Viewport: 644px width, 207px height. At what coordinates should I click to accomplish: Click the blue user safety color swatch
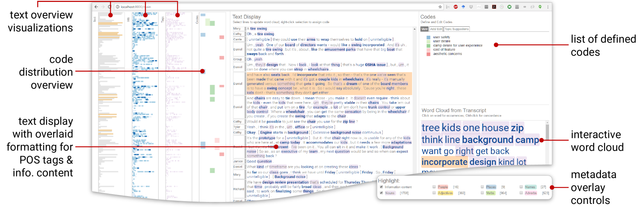coord(428,37)
